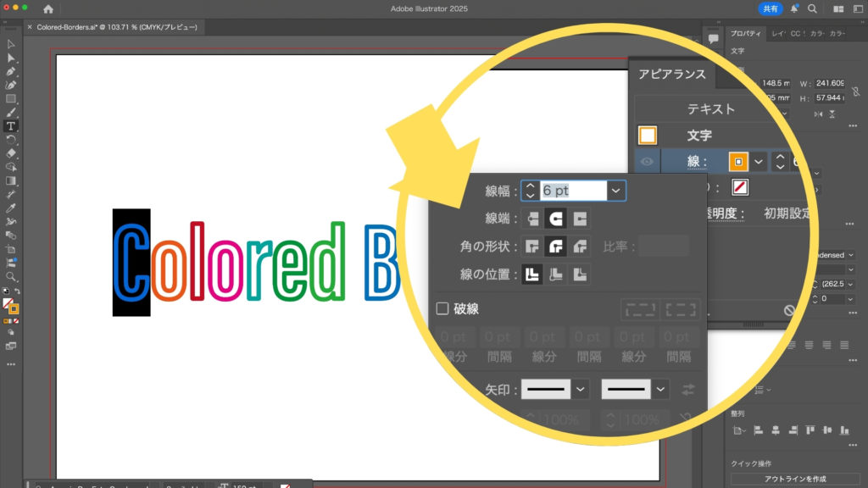Viewport: 868px width, 488px height.
Task: Toggle visibility eye of the 線 stroke row
Action: tap(647, 161)
